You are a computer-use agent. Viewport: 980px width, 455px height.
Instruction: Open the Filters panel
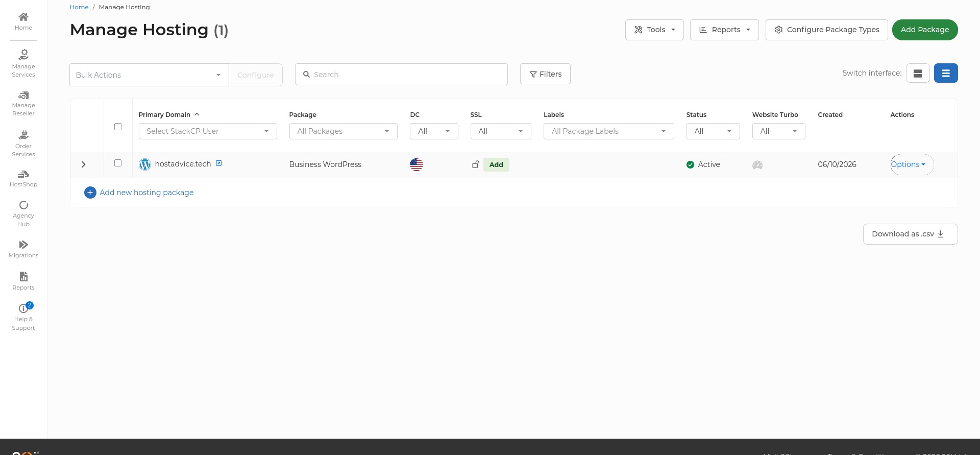[x=545, y=74]
